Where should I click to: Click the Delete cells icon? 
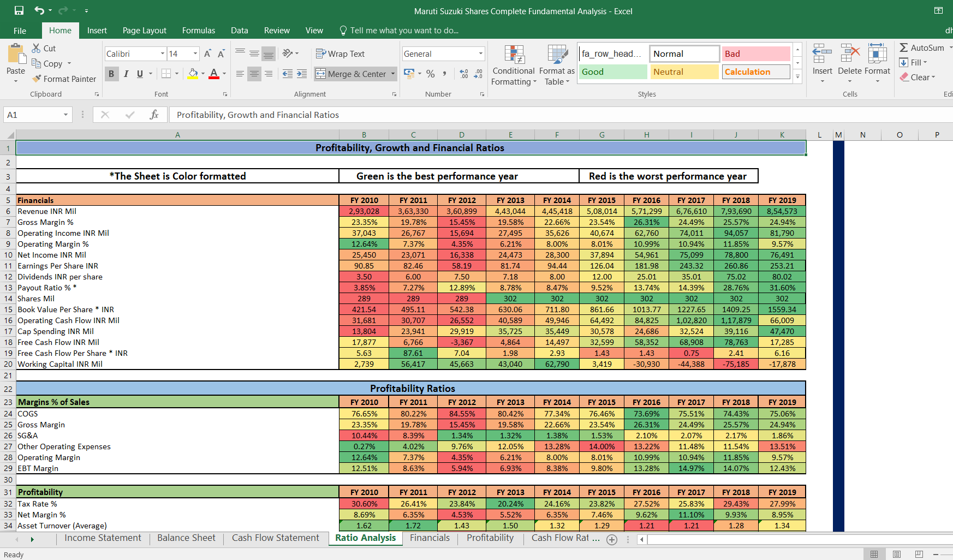tap(850, 53)
